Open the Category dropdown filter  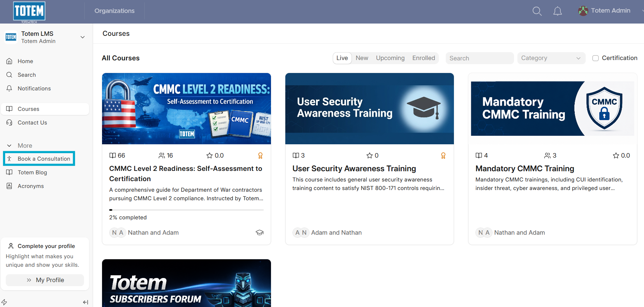(551, 58)
